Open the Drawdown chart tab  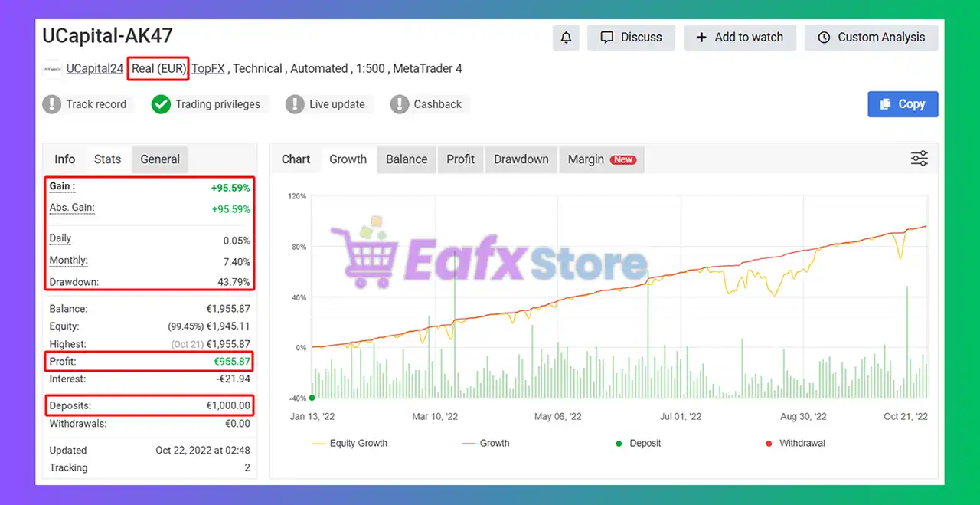521,159
